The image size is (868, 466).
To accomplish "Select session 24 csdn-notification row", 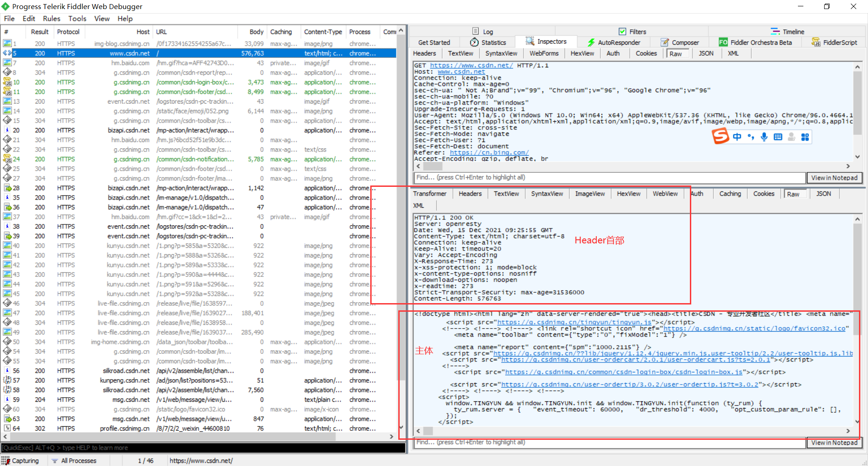I will click(x=199, y=159).
